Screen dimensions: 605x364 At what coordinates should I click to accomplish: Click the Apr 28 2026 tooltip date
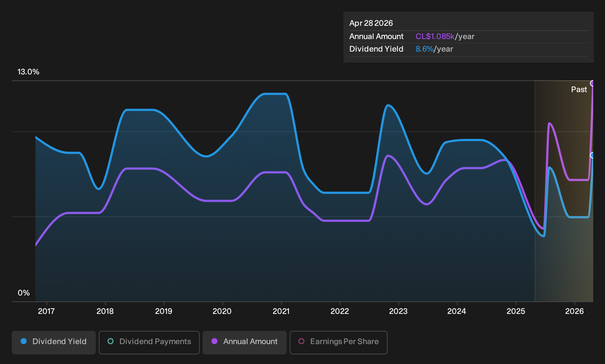click(x=371, y=23)
